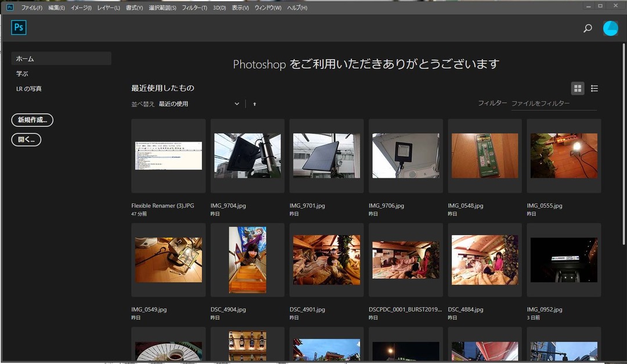The image size is (627, 364).
Task: Reverse sort order with the arrow icon
Action: 254,104
